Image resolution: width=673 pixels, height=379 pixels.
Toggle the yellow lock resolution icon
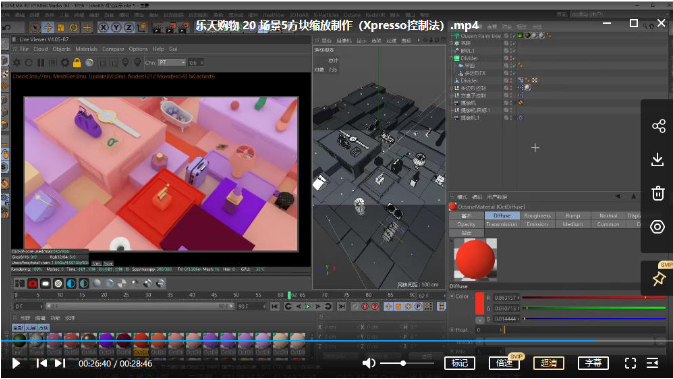click(77, 63)
